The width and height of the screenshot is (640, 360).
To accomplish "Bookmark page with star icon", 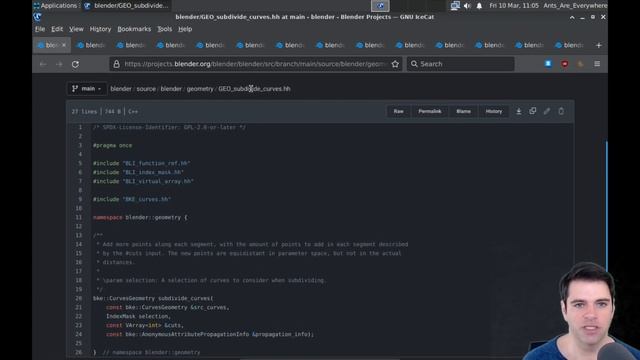I will click(x=395, y=64).
